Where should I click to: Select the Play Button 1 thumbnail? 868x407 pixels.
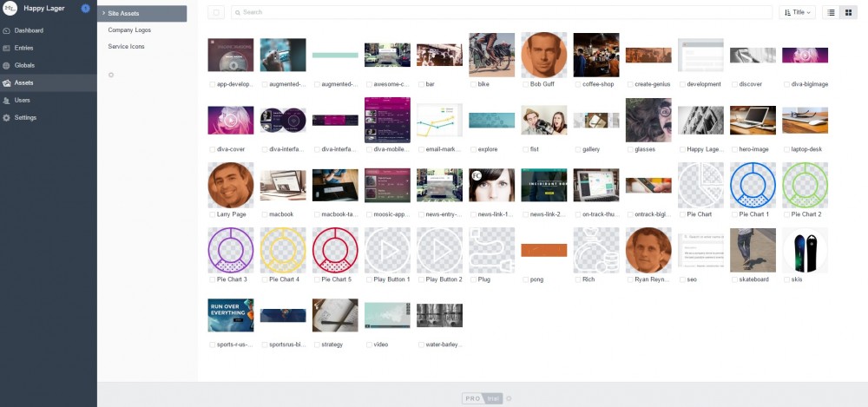pyautogui.click(x=387, y=250)
